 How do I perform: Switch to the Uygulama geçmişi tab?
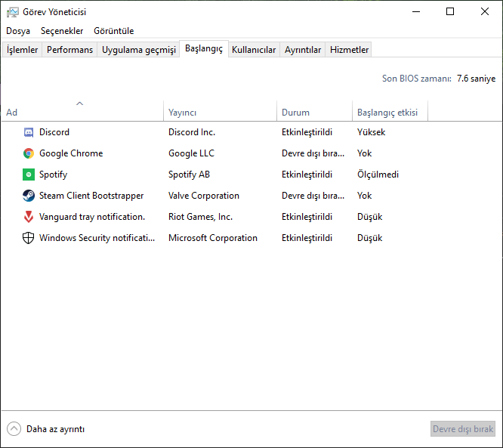click(138, 50)
